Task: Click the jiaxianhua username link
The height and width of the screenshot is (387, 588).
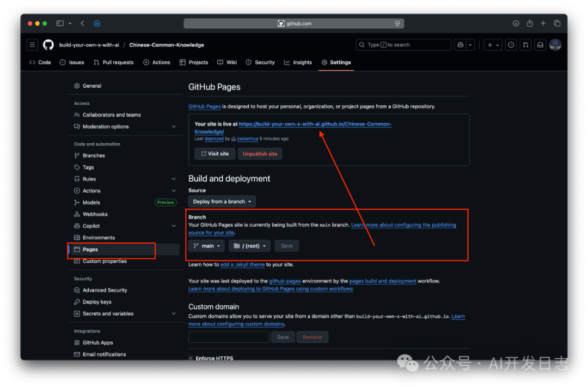Action: (248, 139)
